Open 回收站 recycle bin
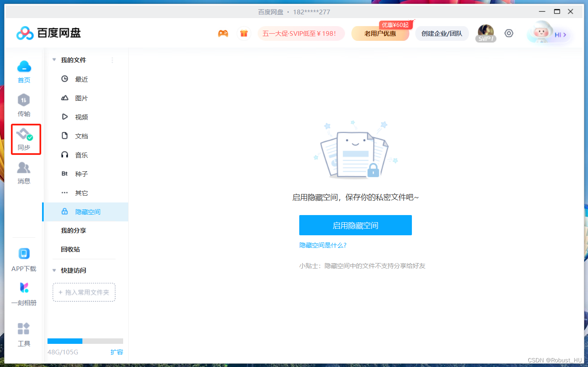The width and height of the screenshot is (588, 367). coord(71,250)
